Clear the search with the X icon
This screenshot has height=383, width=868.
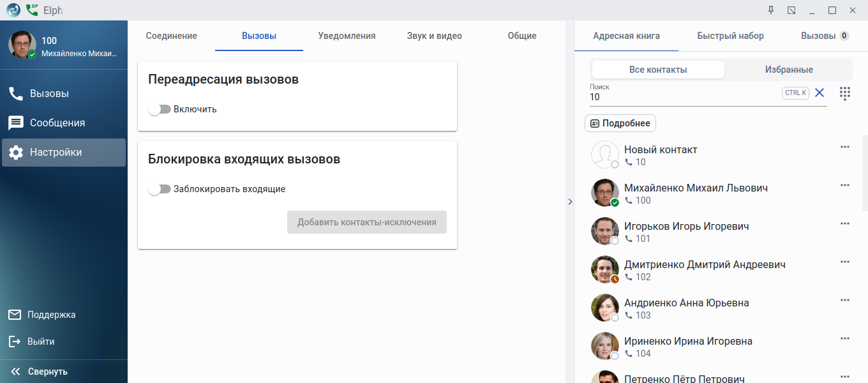[819, 93]
